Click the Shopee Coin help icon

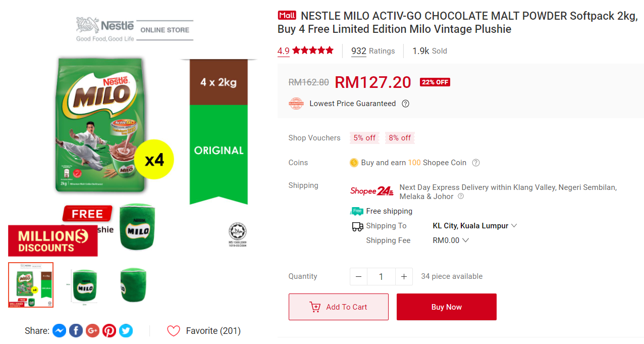(x=475, y=163)
